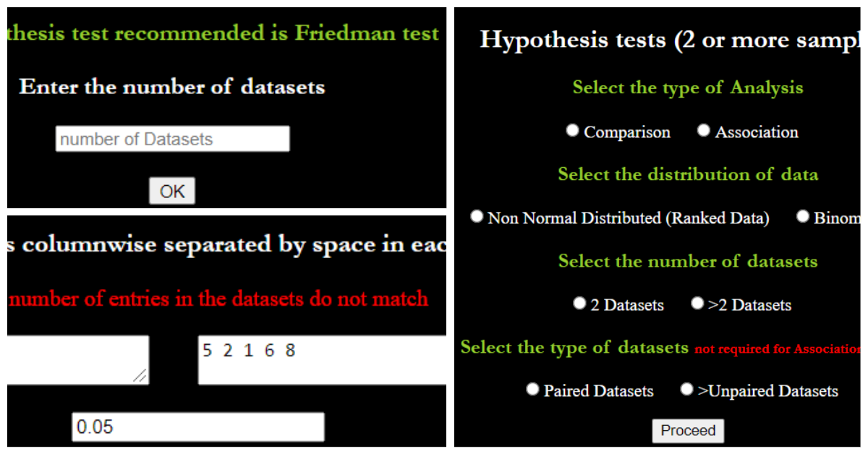Click the red datasets do not match error

[218, 299]
